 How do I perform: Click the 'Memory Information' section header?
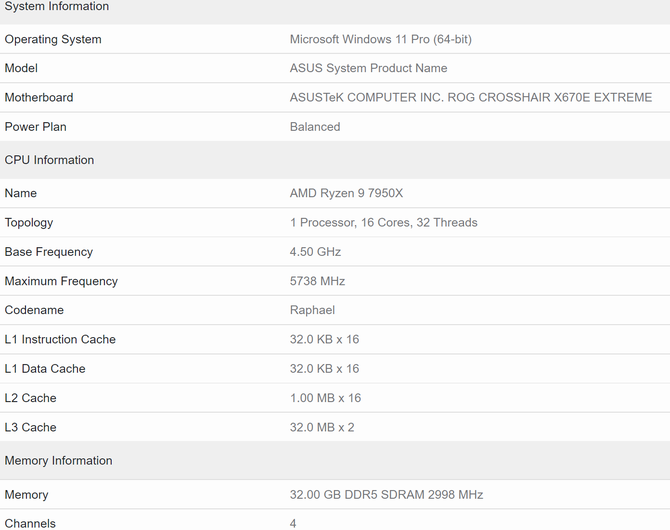point(59,461)
